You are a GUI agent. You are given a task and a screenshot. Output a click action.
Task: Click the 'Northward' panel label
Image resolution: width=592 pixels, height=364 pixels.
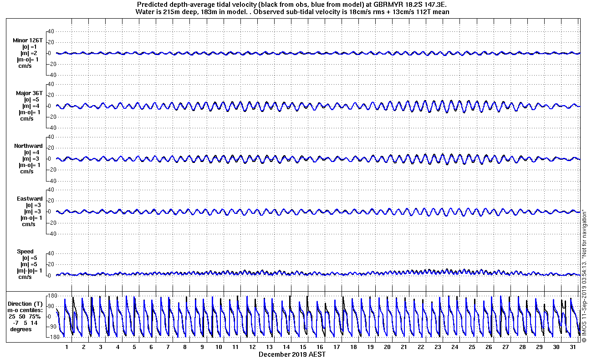point(28,146)
